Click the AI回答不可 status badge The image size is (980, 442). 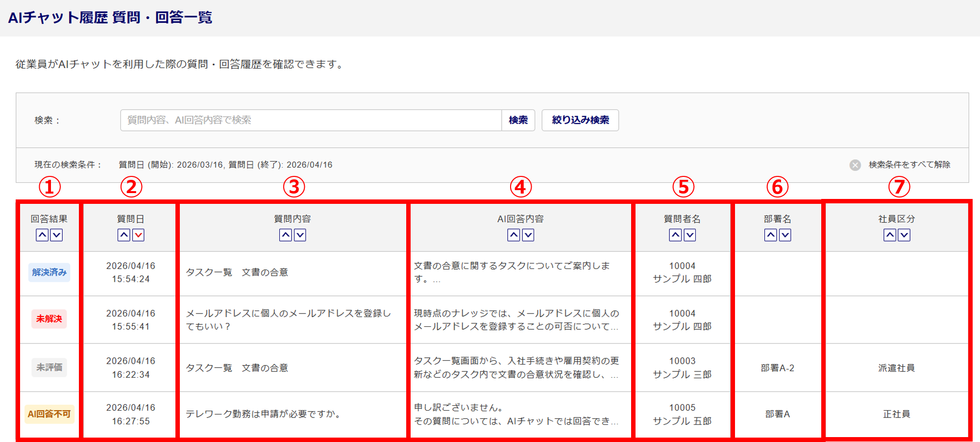(x=49, y=414)
